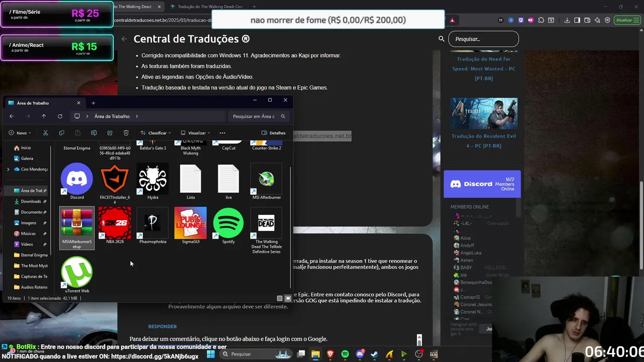The image size is (644, 362).
Task: Open Downloads in the navigation pane
Action: click(x=30, y=201)
